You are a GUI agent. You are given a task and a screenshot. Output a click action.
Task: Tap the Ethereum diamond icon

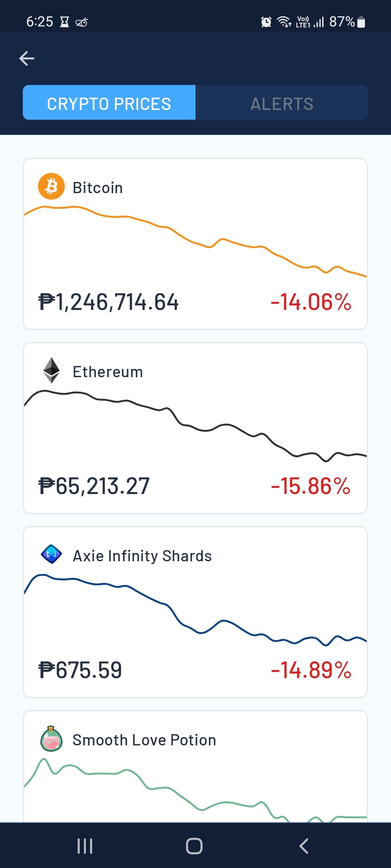tap(51, 370)
